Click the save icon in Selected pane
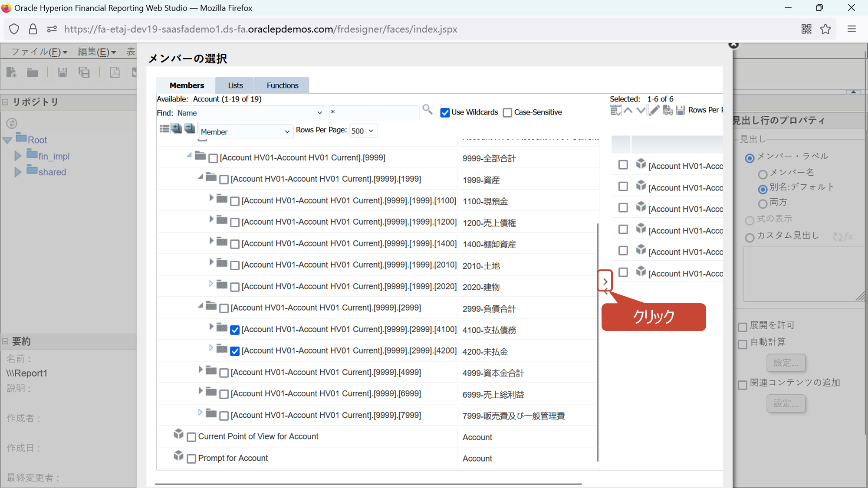The width and height of the screenshot is (868, 488). (681, 111)
